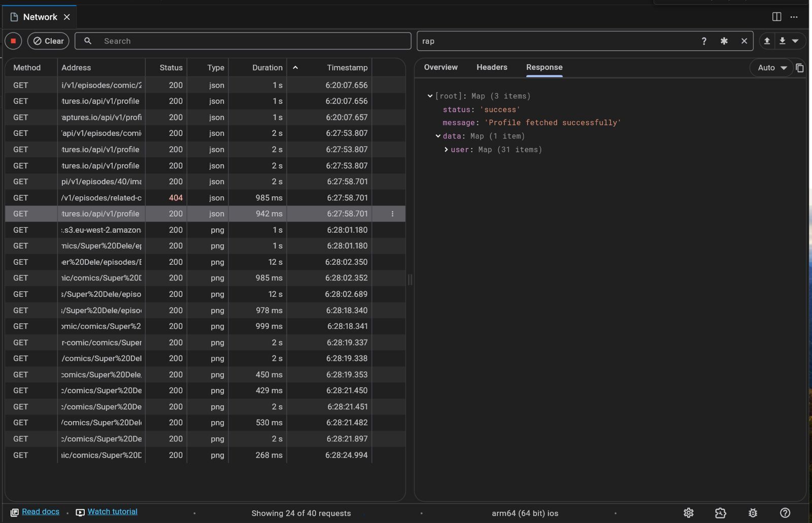Select request with address 'pi/v1/episodes/40/ima'
Screen dimensions: 812x523
coord(205,182)
